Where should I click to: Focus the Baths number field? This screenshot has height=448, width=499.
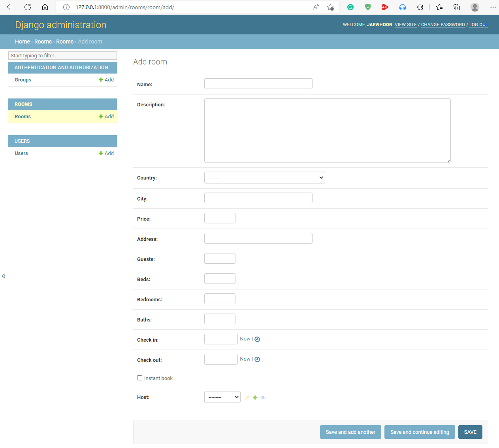[x=220, y=319]
